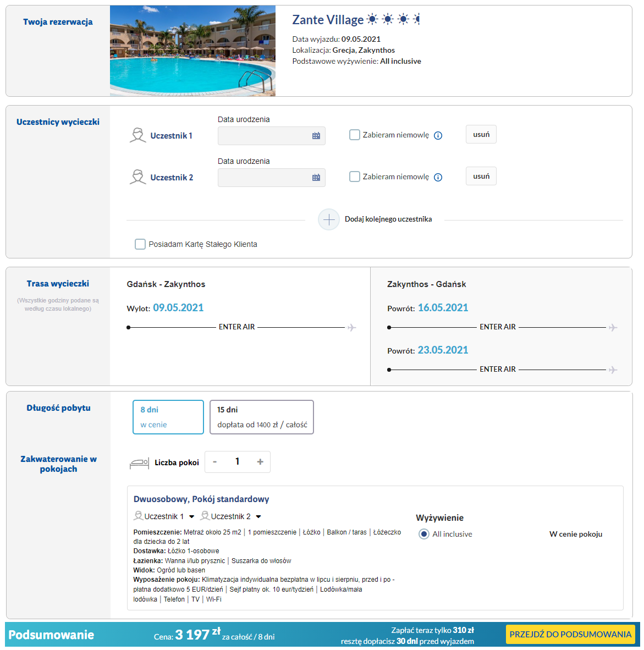The width and height of the screenshot is (644, 650).
Task: Select the All inclusive radio button
Action: click(424, 534)
